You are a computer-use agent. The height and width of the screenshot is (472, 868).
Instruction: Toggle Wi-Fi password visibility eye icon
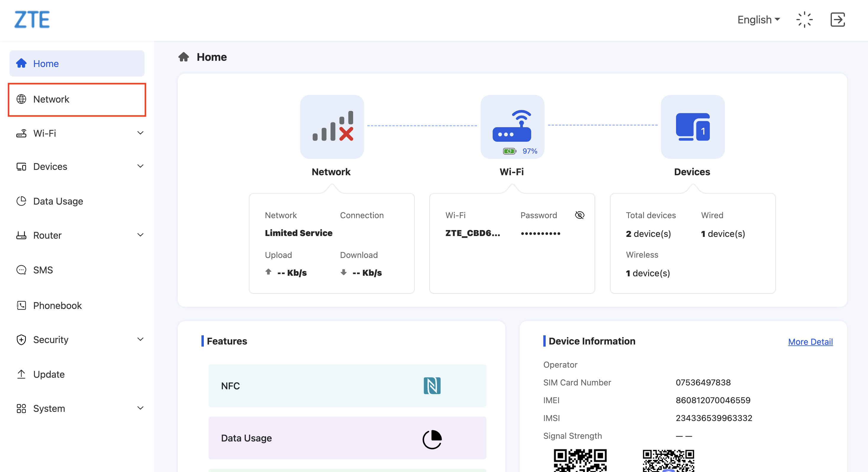point(579,215)
